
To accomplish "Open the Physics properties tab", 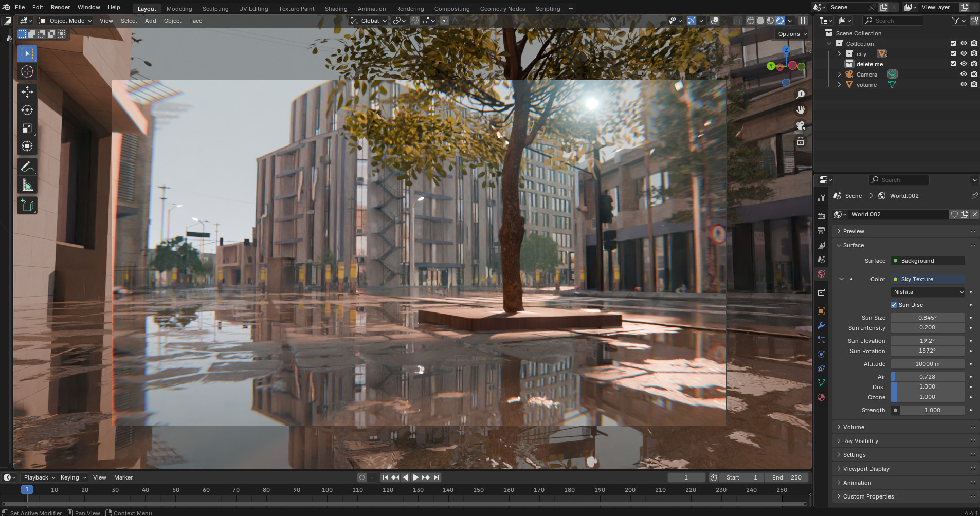I will [x=821, y=354].
